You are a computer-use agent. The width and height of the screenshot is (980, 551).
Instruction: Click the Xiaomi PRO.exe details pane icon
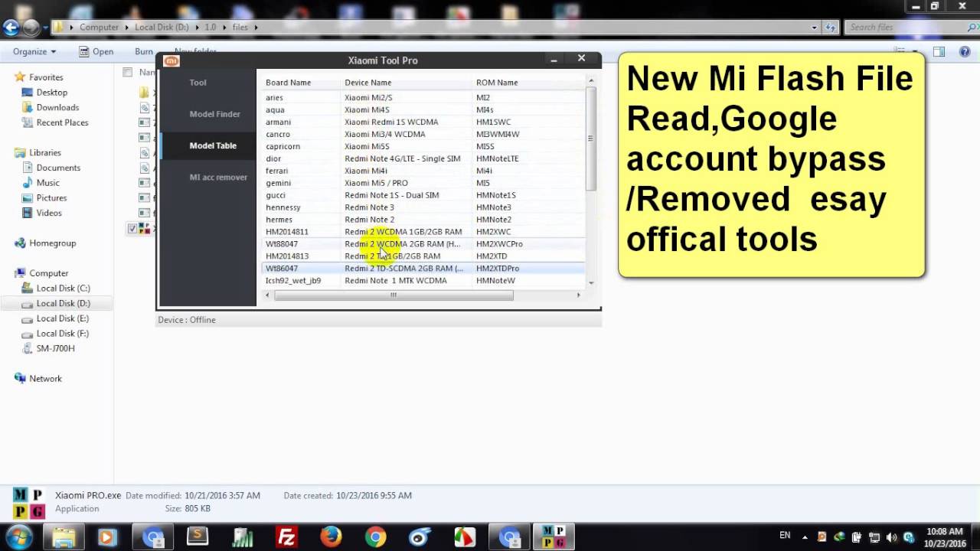tap(29, 503)
